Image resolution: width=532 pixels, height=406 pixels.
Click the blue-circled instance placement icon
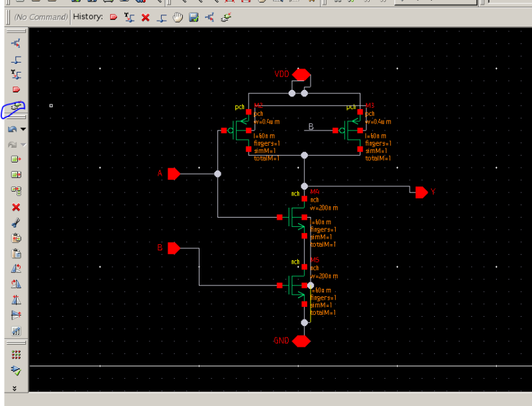[14, 110]
